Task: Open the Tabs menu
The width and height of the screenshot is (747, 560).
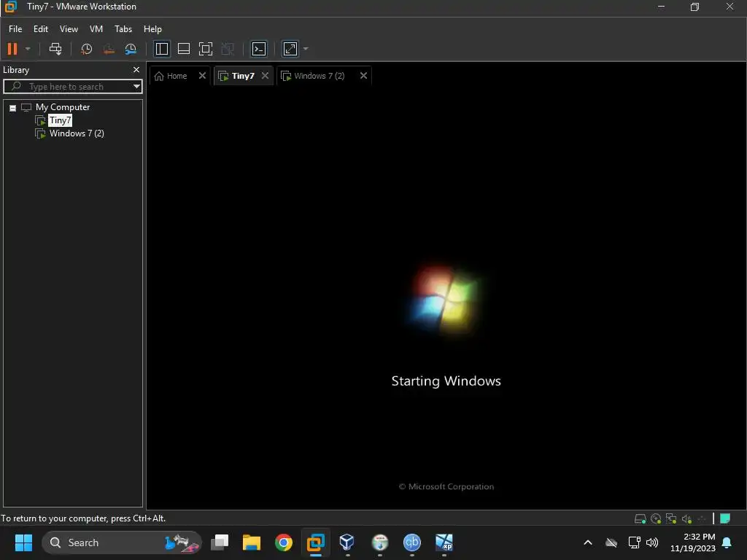Action: pyautogui.click(x=123, y=29)
